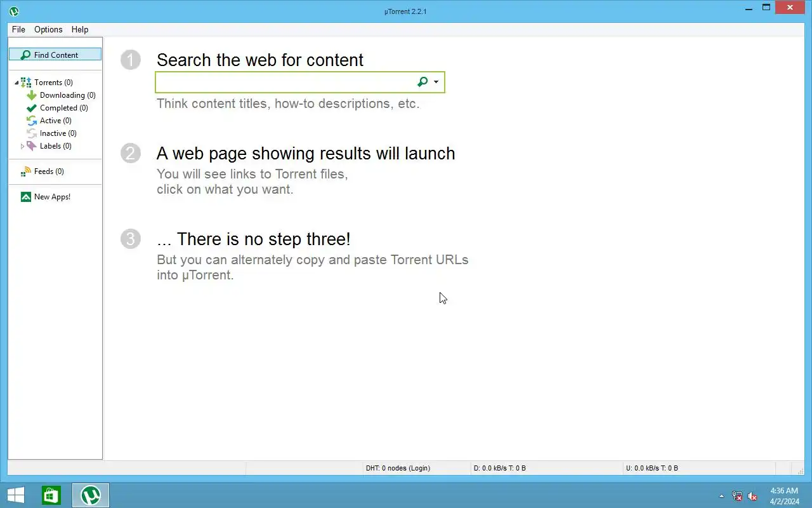Open Feeds (0) in sidebar
Viewport: 812px width, 508px height.
point(49,171)
